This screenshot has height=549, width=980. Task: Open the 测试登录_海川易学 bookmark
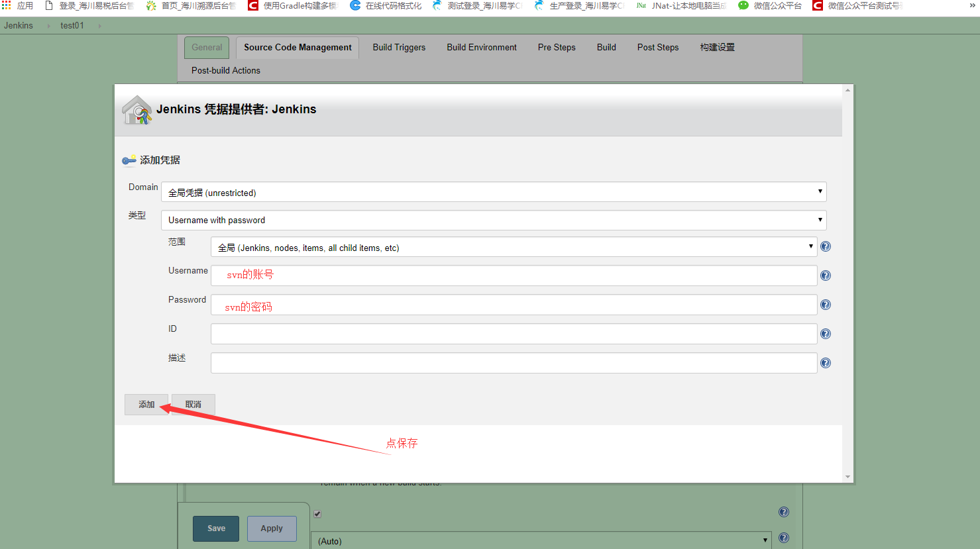(x=477, y=5)
